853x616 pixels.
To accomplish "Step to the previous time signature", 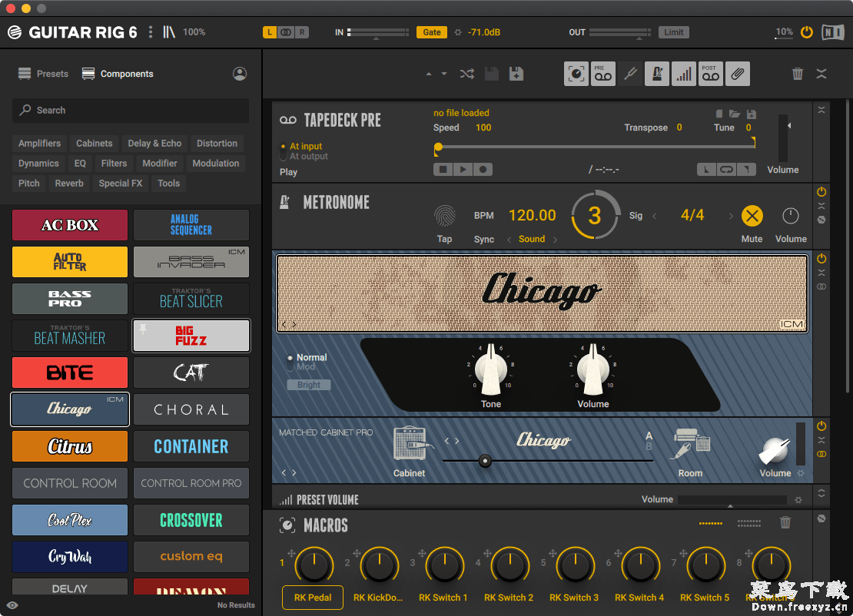I will pyautogui.click(x=655, y=216).
